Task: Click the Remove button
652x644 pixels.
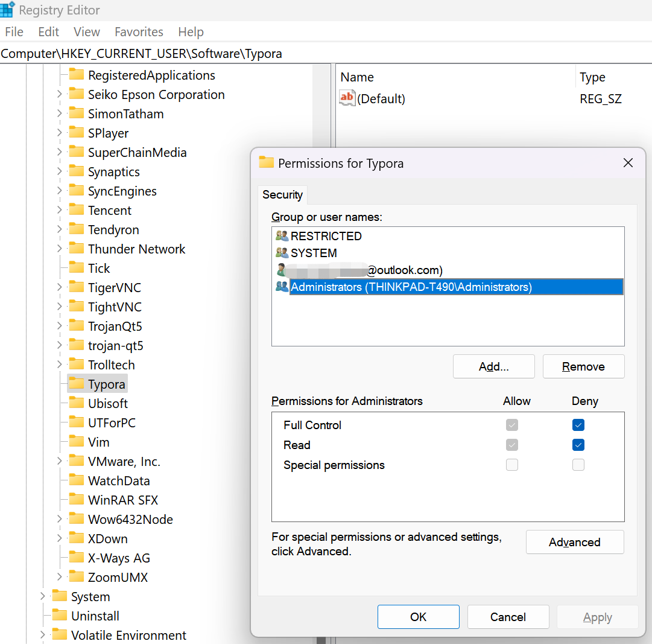Action: coord(583,366)
